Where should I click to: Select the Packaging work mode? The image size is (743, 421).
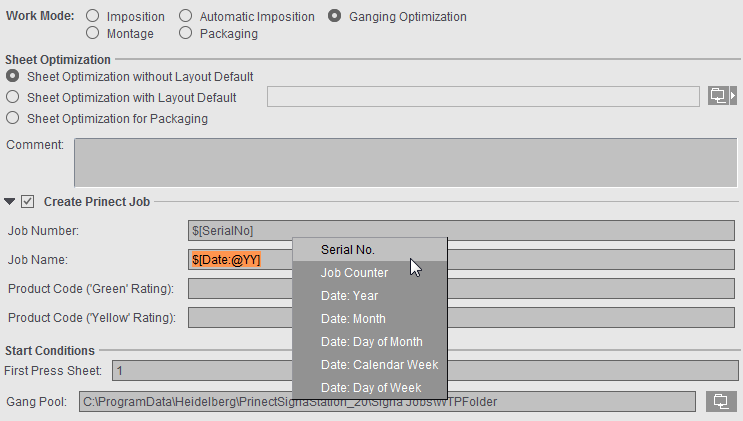point(186,33)
